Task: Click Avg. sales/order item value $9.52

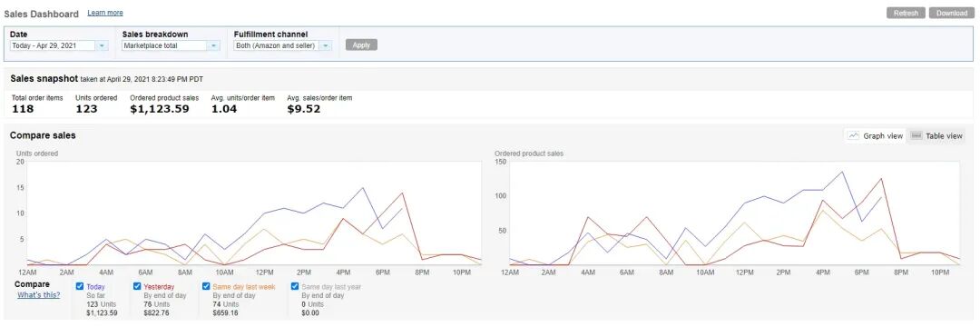Action: pyautogui.click(x=304, y=109)
